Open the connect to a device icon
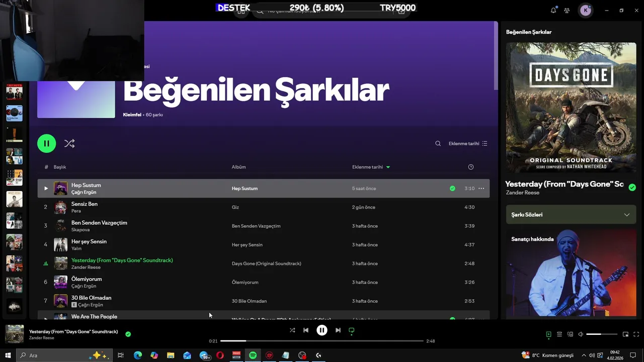Viewport: 644px width, 362px height. pyautogui.click(x=570, y=334)
